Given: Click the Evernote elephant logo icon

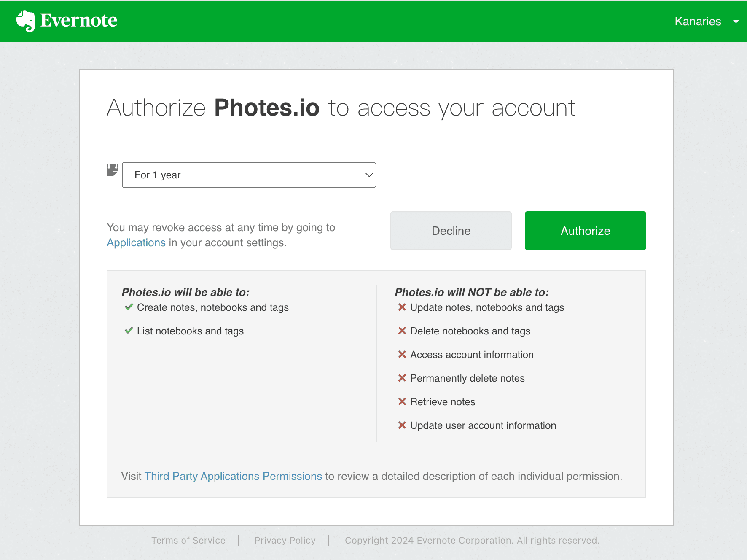Looking at the screenshot, I should (26, 21).
